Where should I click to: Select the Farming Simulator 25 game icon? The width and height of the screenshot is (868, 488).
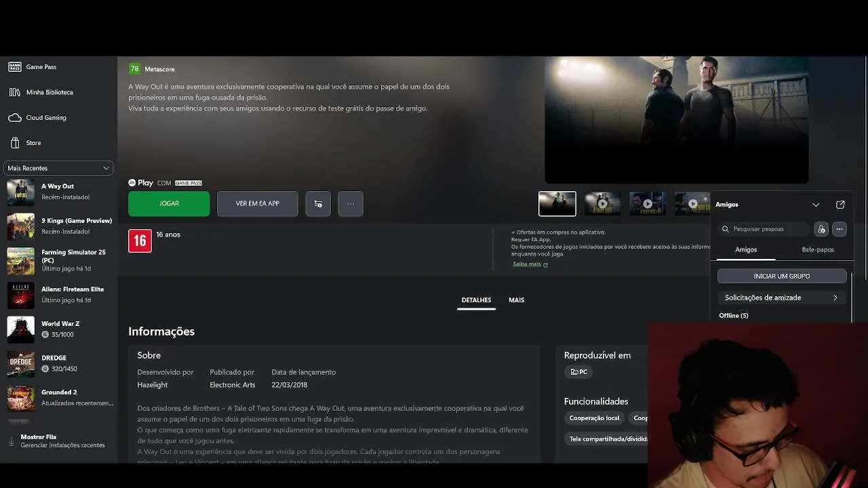(20, 260)
